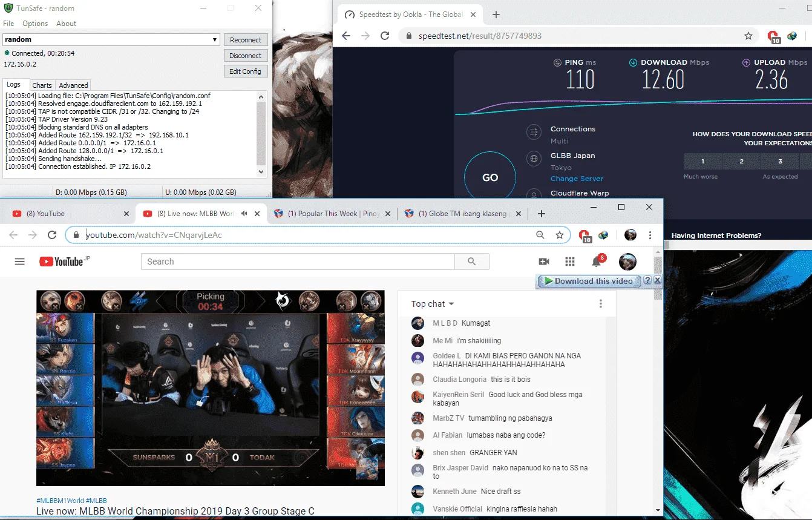
Task: Click Speedtest GO button
Action: coord(490,177)
